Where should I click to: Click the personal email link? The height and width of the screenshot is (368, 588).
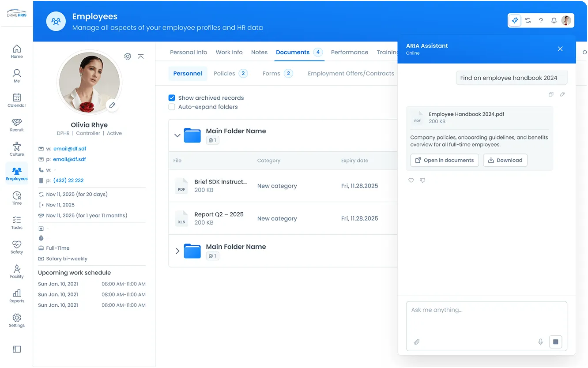point(70,159)
